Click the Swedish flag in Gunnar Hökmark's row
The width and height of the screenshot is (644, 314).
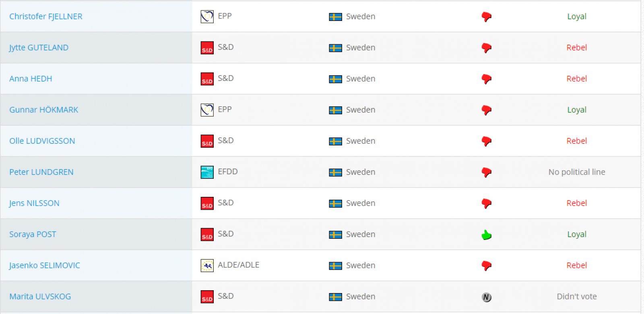[335, 110]
